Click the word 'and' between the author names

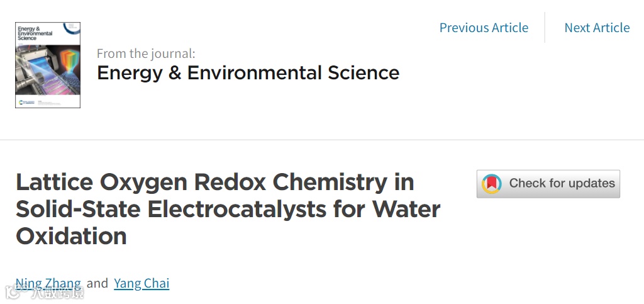tap(97, 283)
